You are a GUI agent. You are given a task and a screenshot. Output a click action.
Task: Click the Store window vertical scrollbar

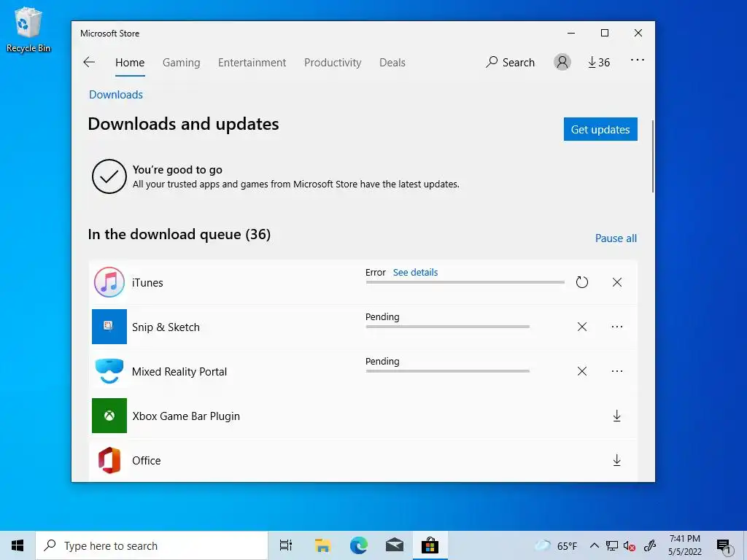click(652, 156)
